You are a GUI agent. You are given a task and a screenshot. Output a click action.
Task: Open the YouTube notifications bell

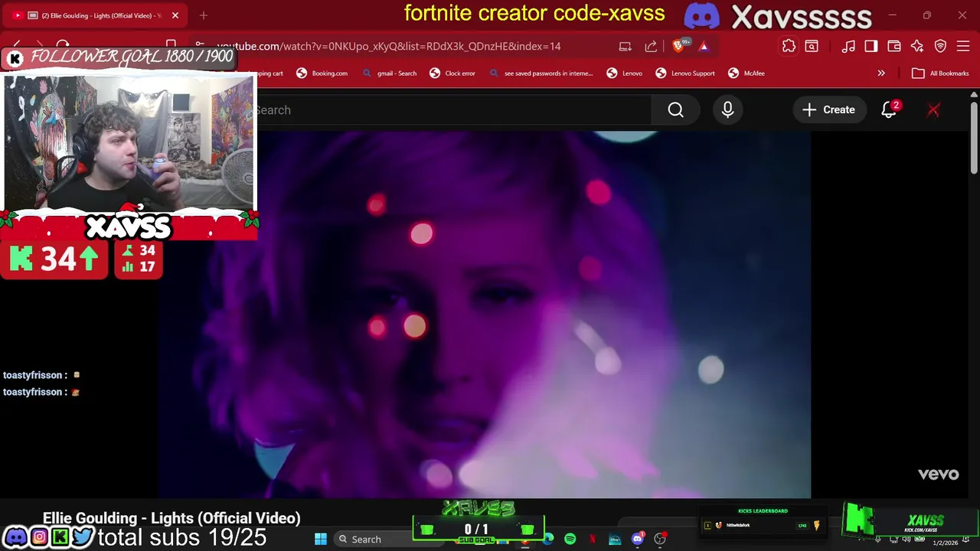tap(889, 110)
